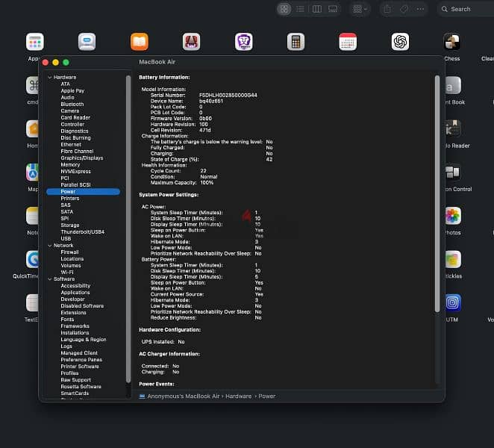Select Storage in the sidebar
The height and width of the screenshot is (448, 494).
[x=70, y=225]
